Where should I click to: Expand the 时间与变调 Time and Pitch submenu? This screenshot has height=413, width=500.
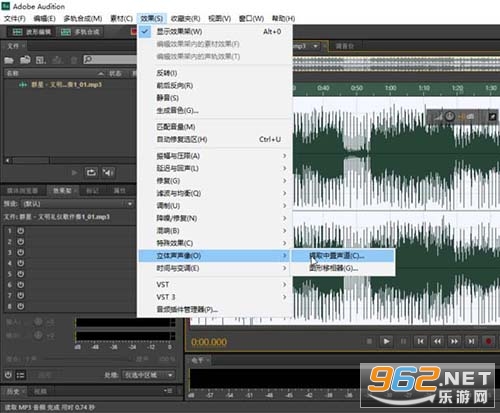coord(215,268)
